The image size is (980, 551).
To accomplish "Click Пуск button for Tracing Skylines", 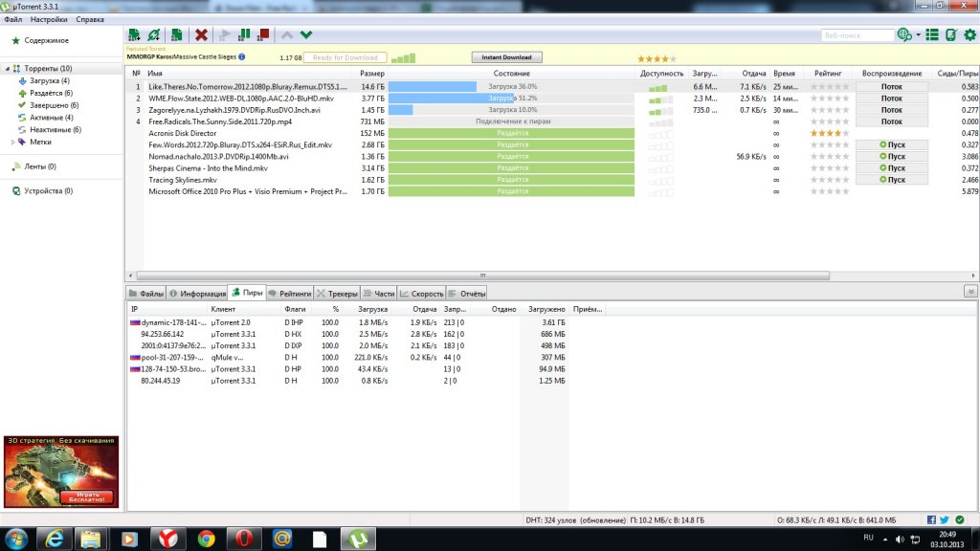I will [891, 180].
